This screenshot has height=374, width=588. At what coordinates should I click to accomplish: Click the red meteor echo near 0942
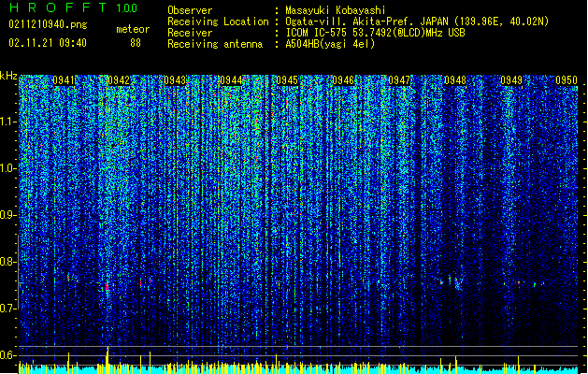(x=108, y=287)
